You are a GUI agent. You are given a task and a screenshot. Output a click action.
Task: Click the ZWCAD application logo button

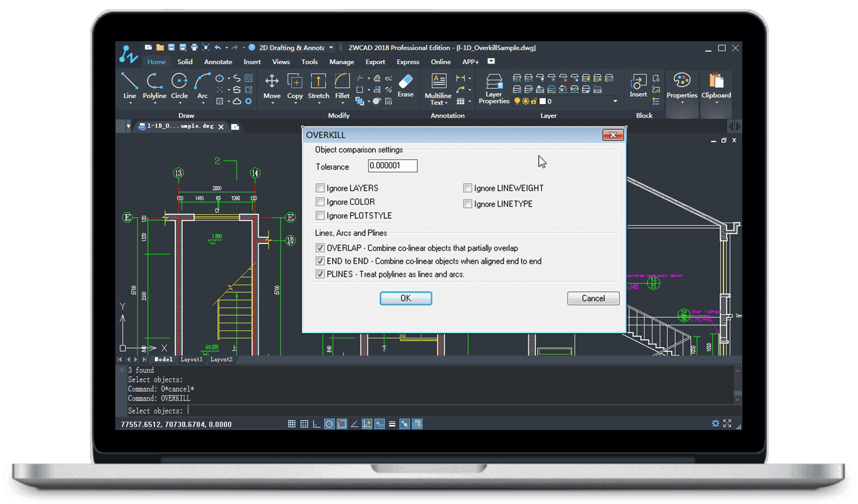click(x=128, y=54)
